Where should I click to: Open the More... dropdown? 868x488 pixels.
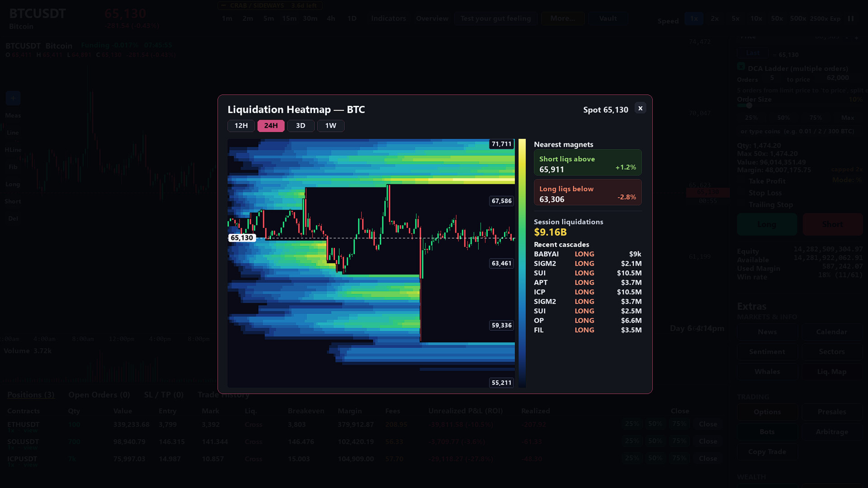click(562, 19)
